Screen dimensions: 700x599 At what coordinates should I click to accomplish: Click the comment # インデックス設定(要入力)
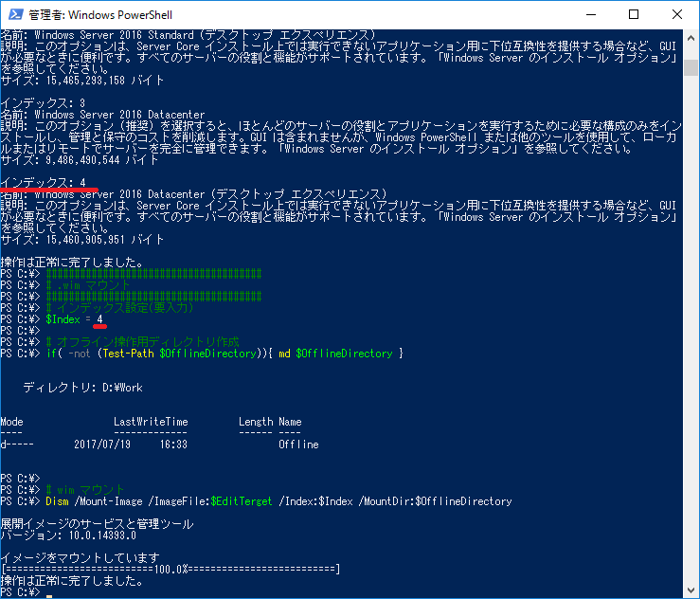pyautogui.click(x=119, y=308)
